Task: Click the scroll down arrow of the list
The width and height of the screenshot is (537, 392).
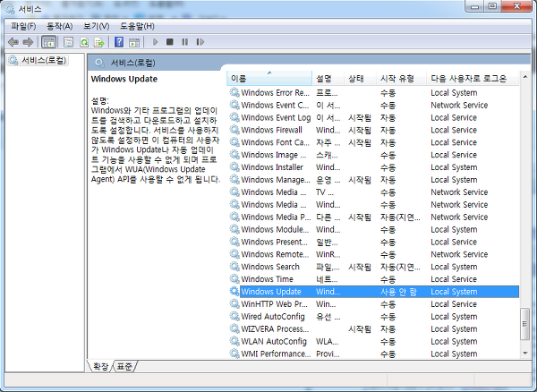Action: (525, 353)
